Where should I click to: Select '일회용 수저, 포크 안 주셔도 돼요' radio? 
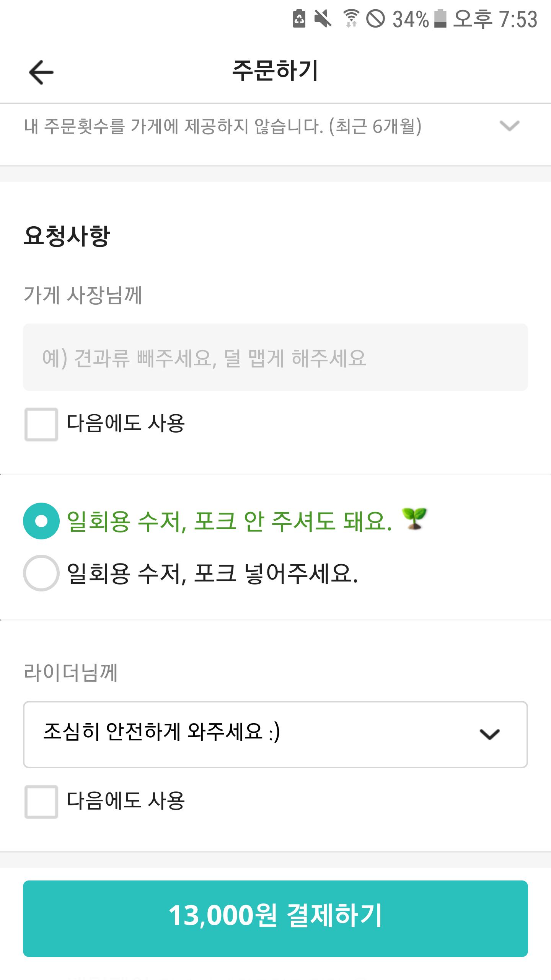(x=41, y=521)
